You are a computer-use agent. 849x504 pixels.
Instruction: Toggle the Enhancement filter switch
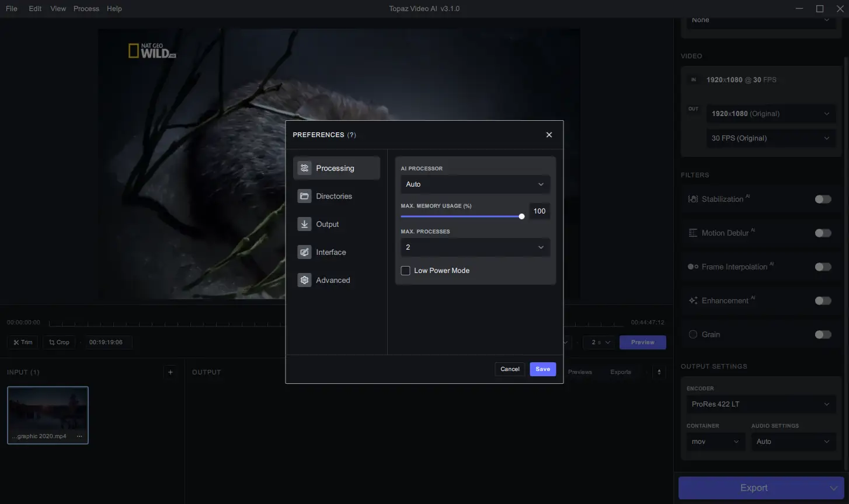coord(823,301)
